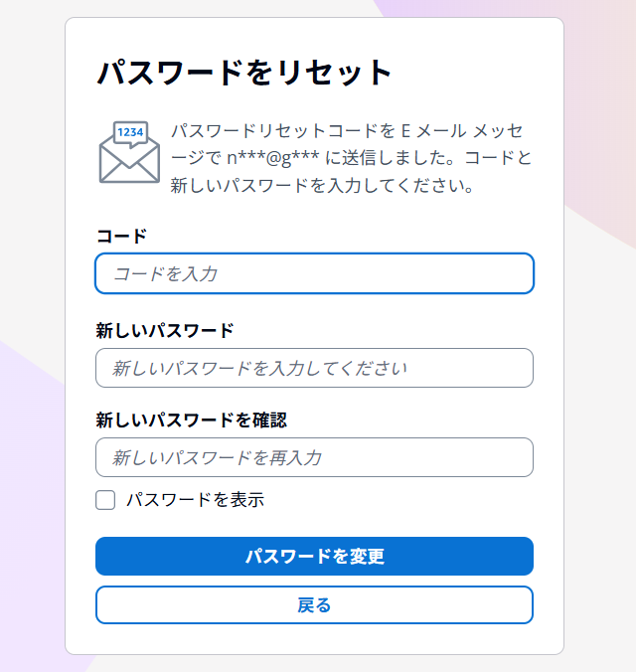Image resolution: width=636 pixels, height=672 pixels.
Task: Enable the パスワードを表示 checkbox
Action: coord(105,500)
